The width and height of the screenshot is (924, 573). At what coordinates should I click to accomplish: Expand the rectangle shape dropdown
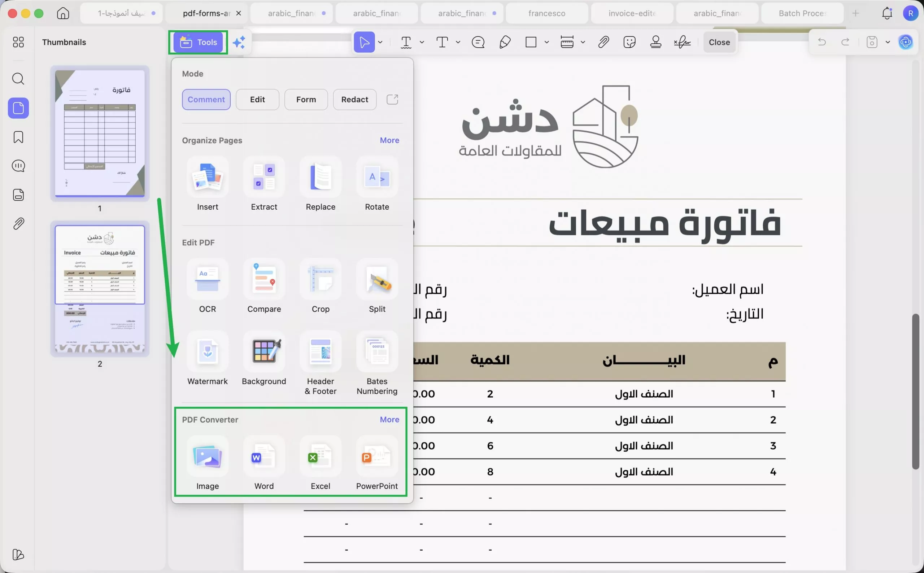pyautogui.click(x=546, y=42)
